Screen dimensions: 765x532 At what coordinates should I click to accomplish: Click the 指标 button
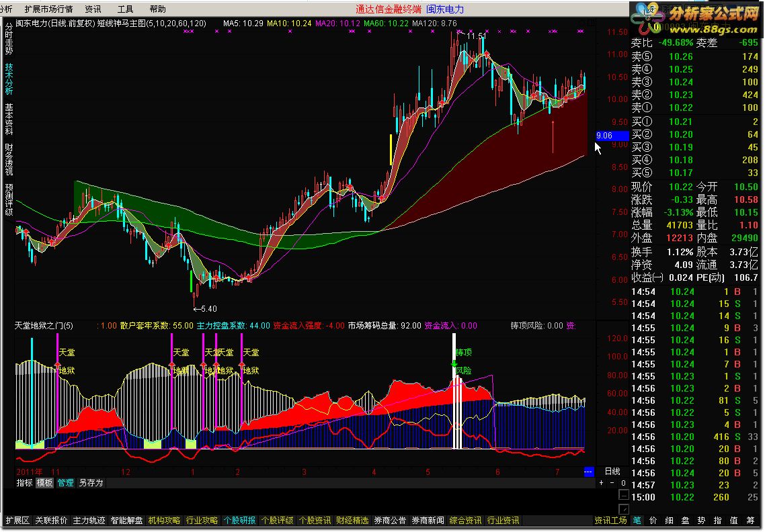(x=24, y=483)
